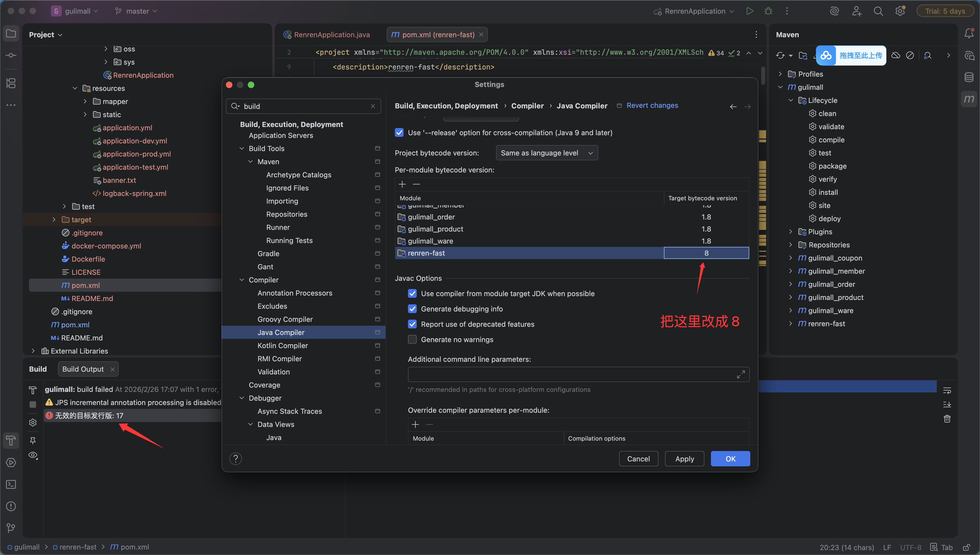Expand the additional command line parameters field
Viewport: 980px width, 555px height.
[740, 375]
